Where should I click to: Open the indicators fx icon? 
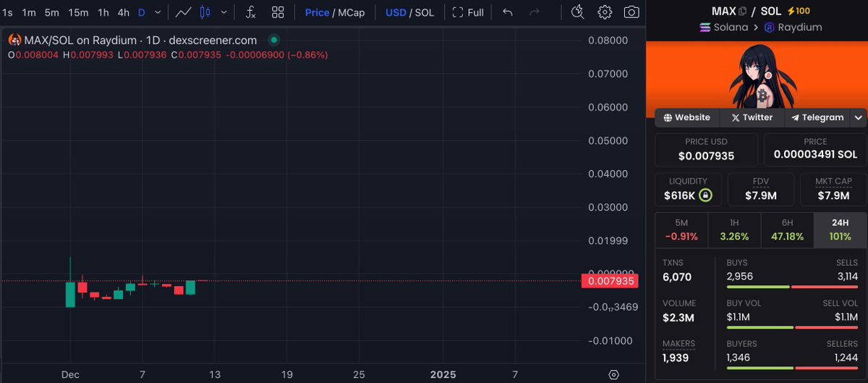250,12
